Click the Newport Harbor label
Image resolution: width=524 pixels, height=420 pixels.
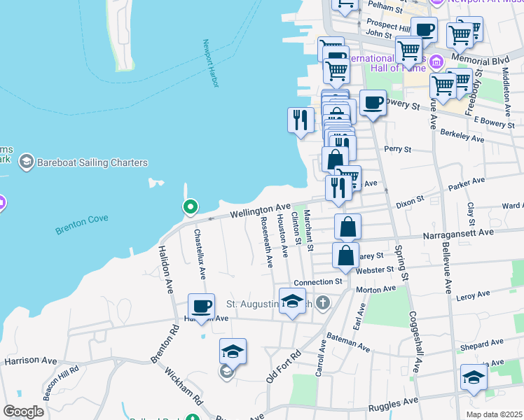211,63
